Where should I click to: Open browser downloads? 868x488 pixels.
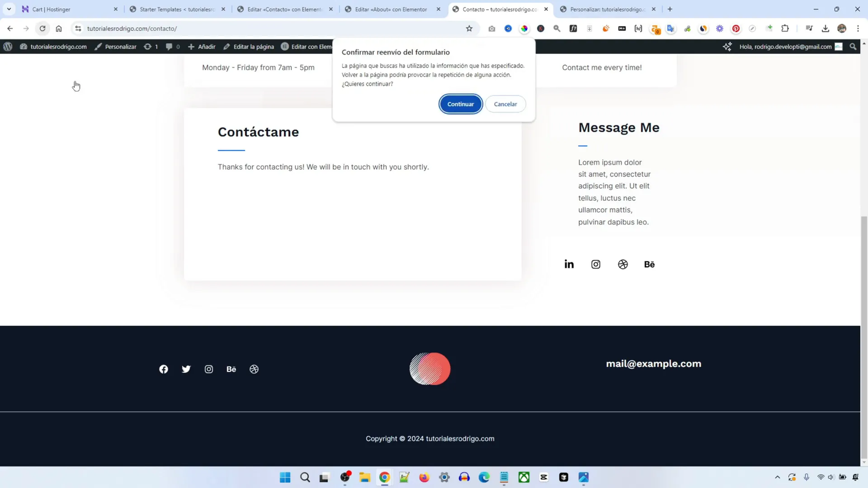[825, 28]
